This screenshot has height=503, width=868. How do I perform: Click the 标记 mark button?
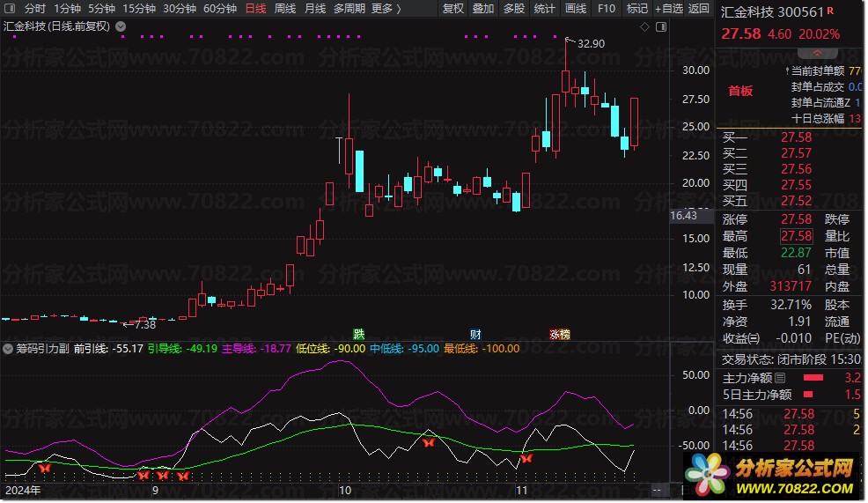[636, 8]
